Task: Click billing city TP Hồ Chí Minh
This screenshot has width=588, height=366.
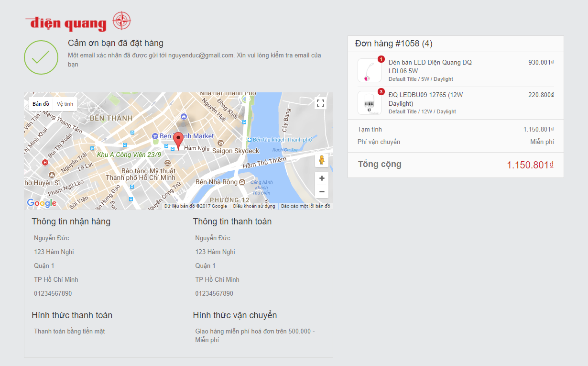Action: (217, 279)
